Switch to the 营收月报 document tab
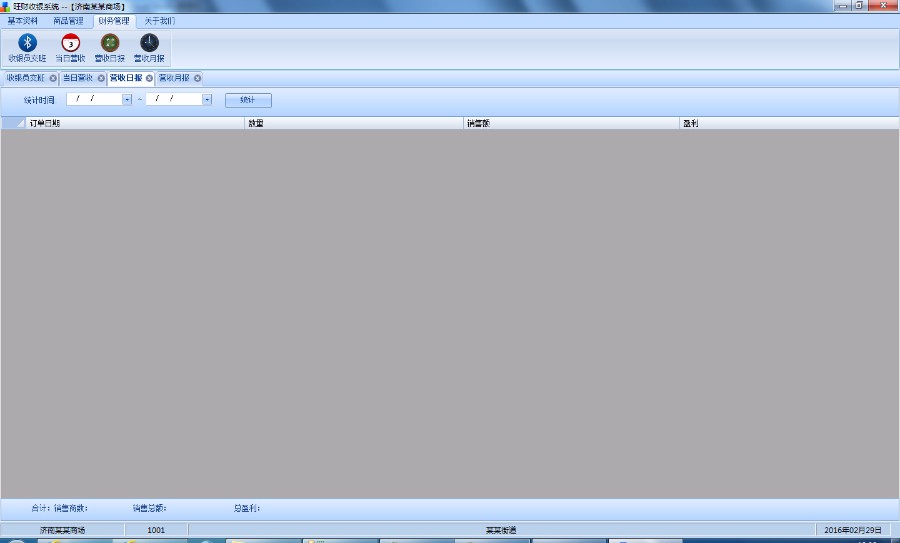Image resolution: width=900 pixels, height=543 pixels. (x=174, y=78)
